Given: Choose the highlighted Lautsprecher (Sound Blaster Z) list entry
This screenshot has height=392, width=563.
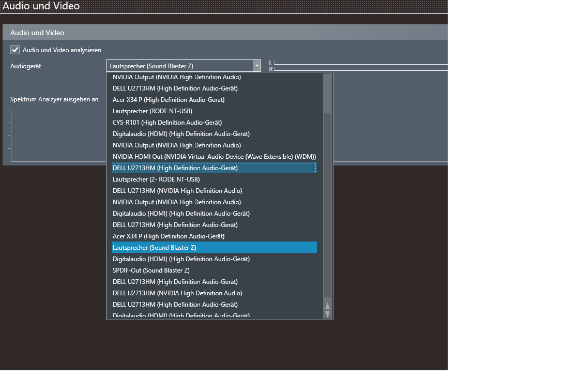Looking at the screenshot, I should (x=214, y=248).
